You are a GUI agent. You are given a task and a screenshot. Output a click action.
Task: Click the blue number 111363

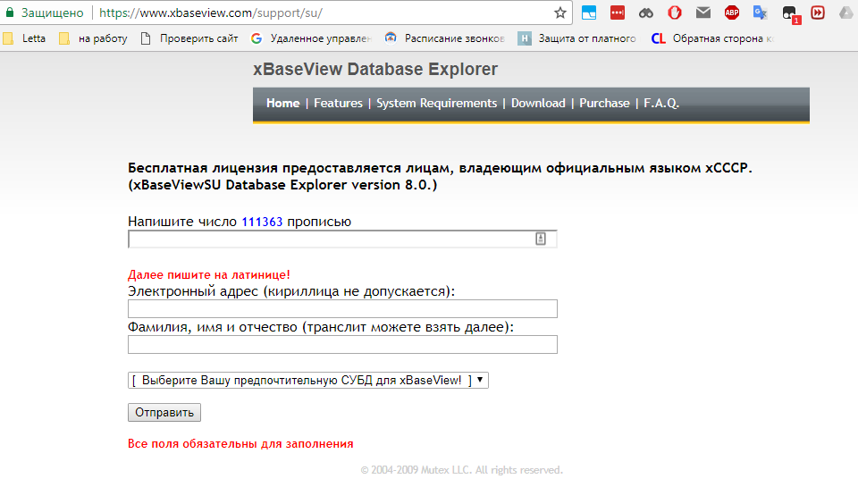(x=262, y=222)
